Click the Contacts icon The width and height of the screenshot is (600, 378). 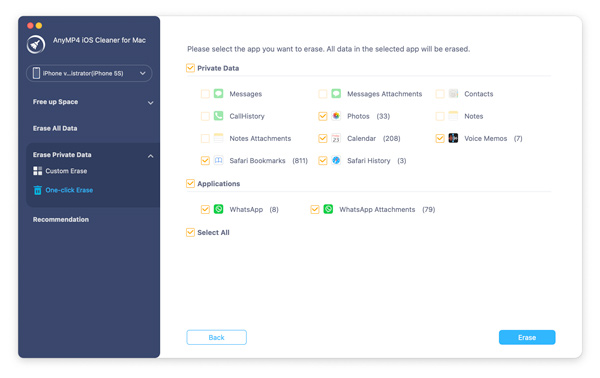453,94
